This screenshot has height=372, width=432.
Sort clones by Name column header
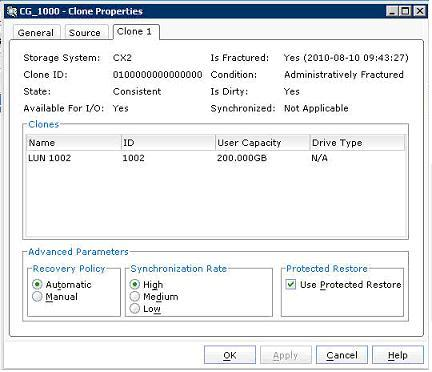click(73, 143)
